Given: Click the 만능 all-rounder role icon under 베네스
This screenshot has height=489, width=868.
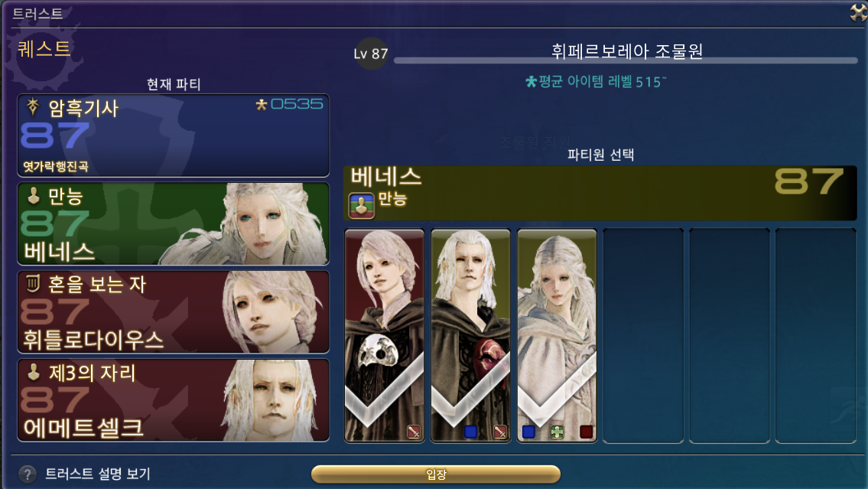Looking at the screenshot, I should tap(362, 205).
